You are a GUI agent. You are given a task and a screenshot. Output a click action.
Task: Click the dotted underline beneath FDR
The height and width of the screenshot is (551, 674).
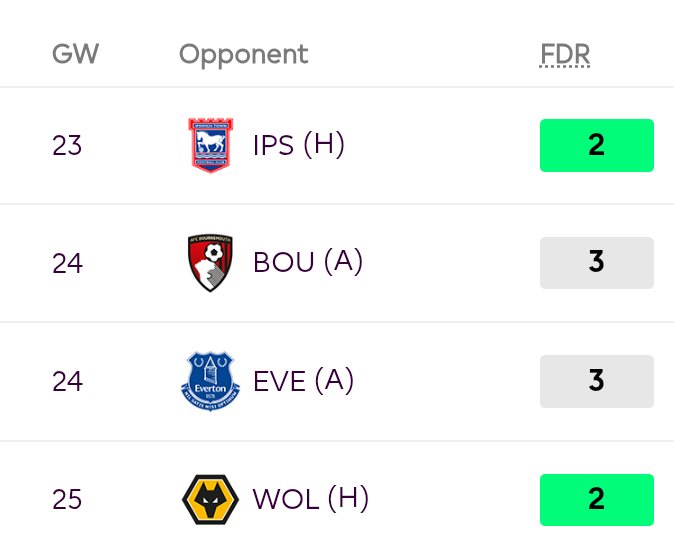tap(565, 67)
